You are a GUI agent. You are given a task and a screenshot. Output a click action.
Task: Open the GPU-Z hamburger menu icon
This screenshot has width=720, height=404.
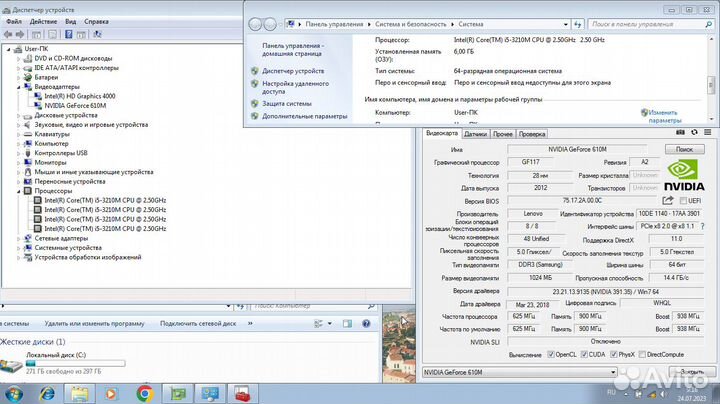[708, 132]
